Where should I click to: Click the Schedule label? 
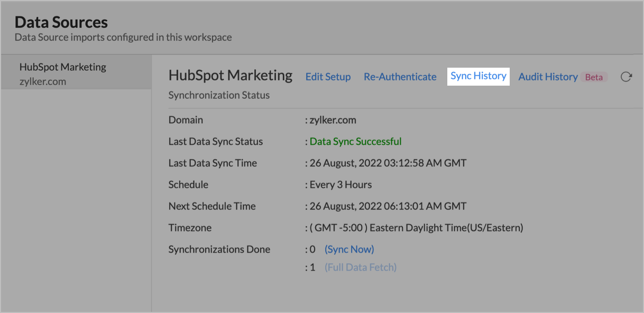click(188, 185)
